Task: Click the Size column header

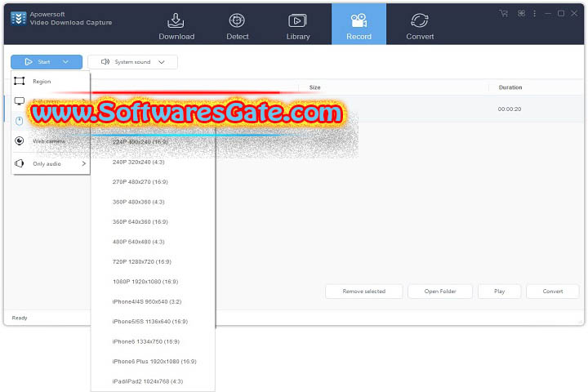Action: (314, 87)
